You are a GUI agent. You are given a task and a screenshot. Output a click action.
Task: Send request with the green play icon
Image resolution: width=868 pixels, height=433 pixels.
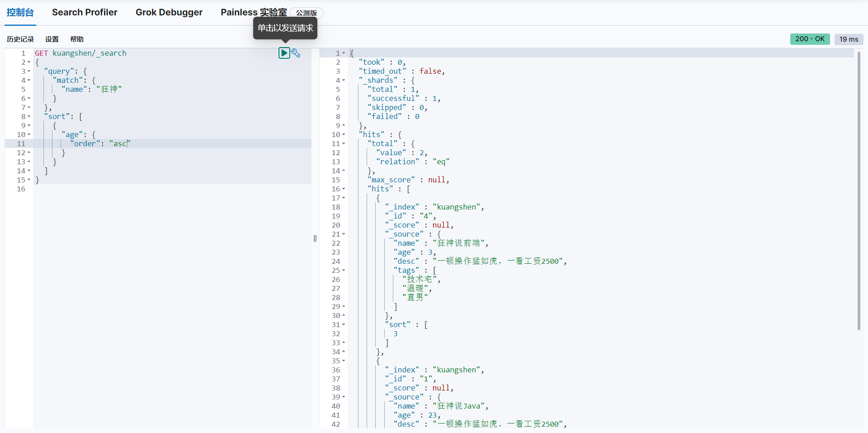point(284,53)
